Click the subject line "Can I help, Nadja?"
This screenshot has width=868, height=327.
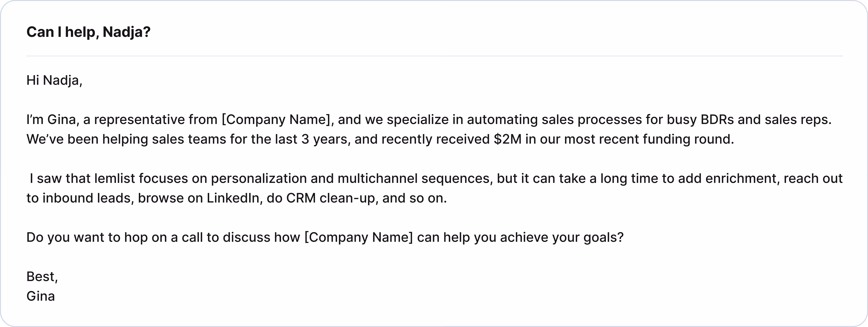[88, 32]
